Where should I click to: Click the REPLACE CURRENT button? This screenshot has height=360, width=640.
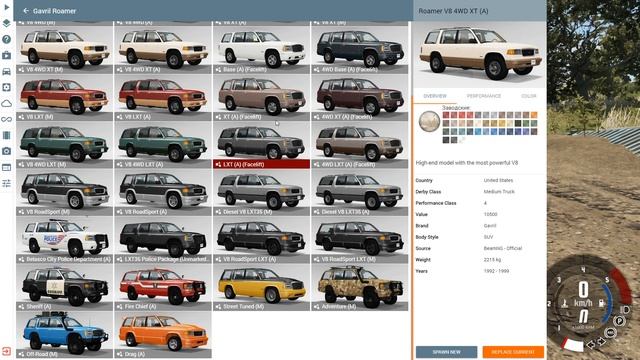(x=513, y=352)
